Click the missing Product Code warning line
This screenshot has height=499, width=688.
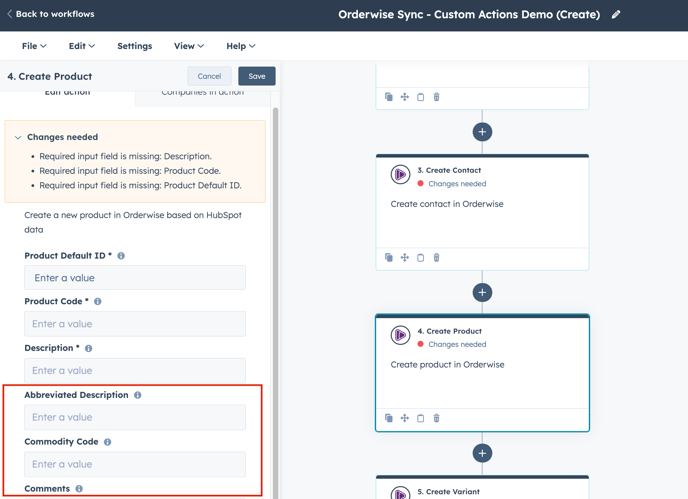pos(130,171)
